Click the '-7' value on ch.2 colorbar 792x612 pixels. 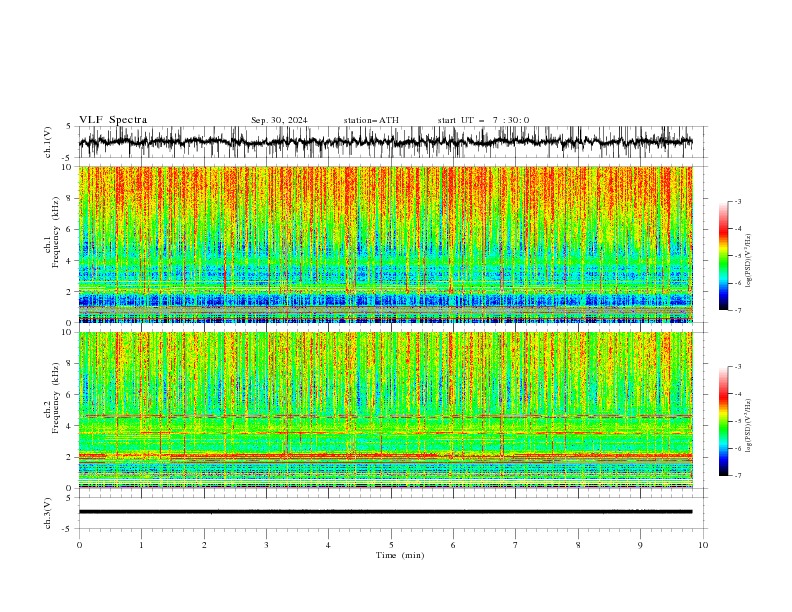[x=737, y=476]
